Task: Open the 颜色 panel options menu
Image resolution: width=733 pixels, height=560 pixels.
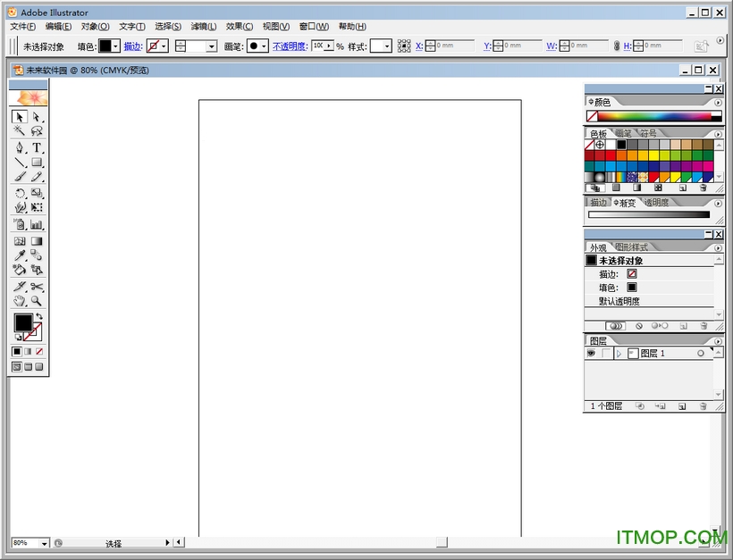Action: (x=719, y=103)
